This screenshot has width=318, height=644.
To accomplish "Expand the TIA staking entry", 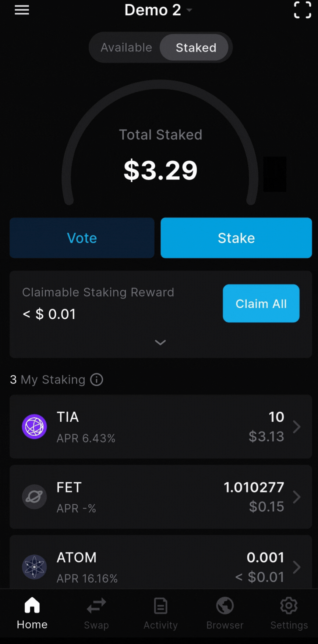I will coord(297,427).
